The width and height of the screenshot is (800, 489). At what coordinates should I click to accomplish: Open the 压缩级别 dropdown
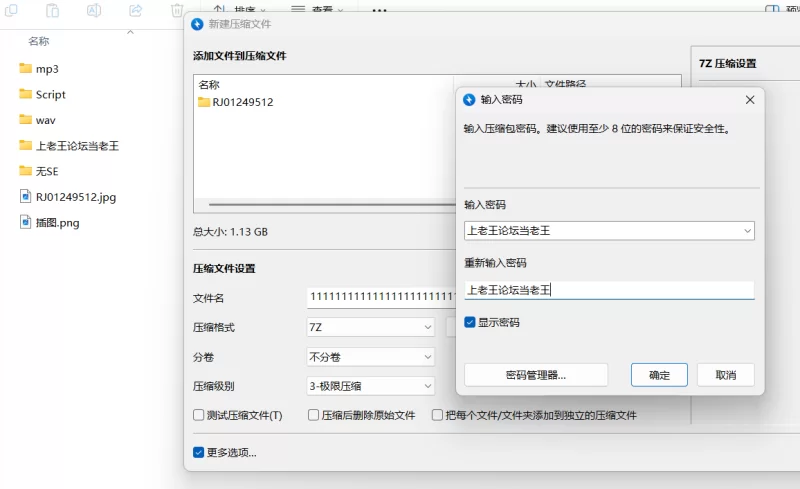point(427,386)
